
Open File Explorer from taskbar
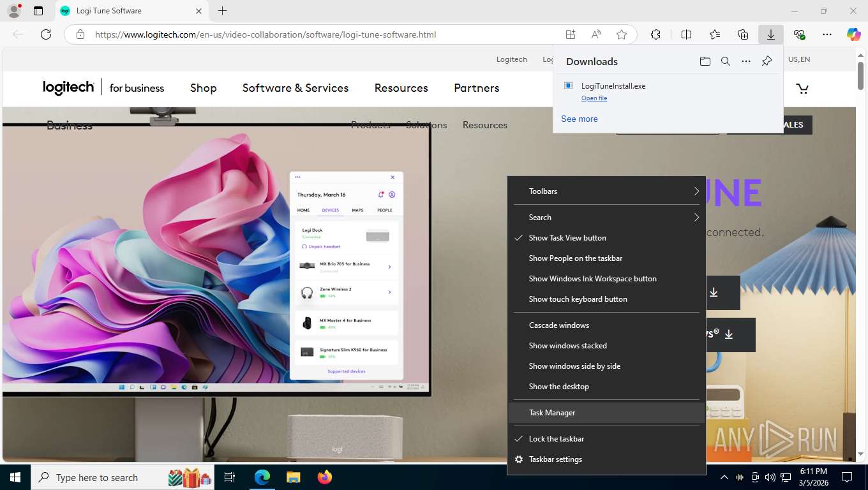coord(293,477)
